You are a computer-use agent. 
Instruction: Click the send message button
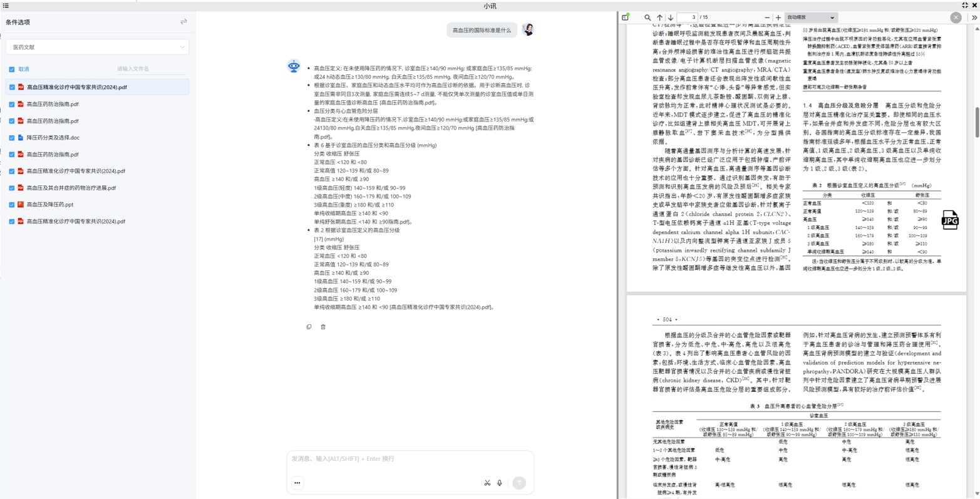pos(518,483)
